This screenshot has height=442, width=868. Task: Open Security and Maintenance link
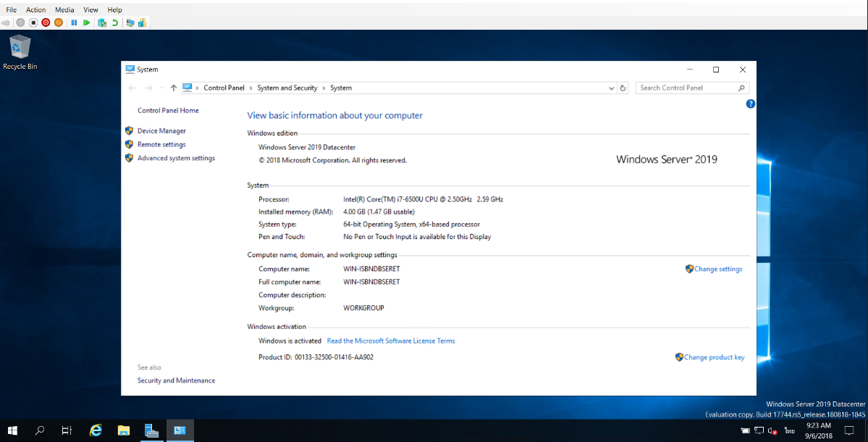click(x=176, y=380)
